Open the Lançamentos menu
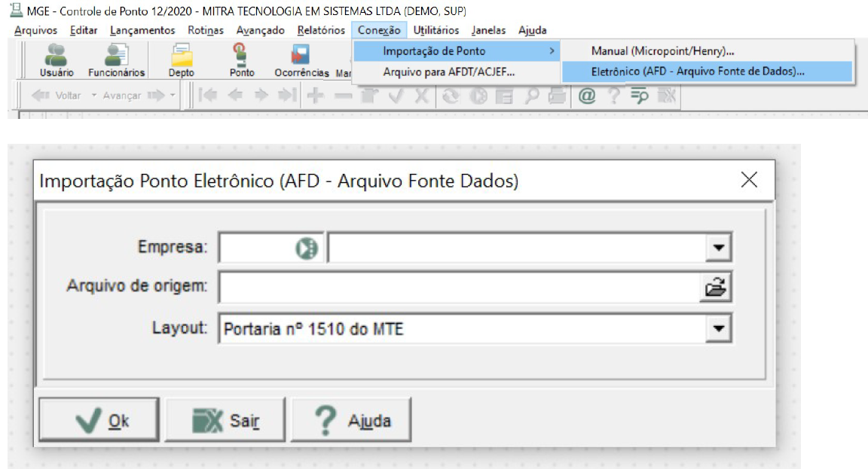Image resolution: width=868 pixels, height=469 pixels. (142, 30)
